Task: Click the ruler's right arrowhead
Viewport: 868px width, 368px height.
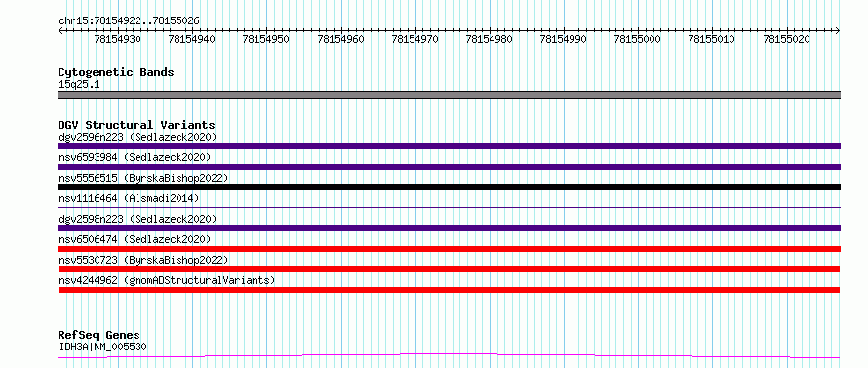Action: [838, 31]
